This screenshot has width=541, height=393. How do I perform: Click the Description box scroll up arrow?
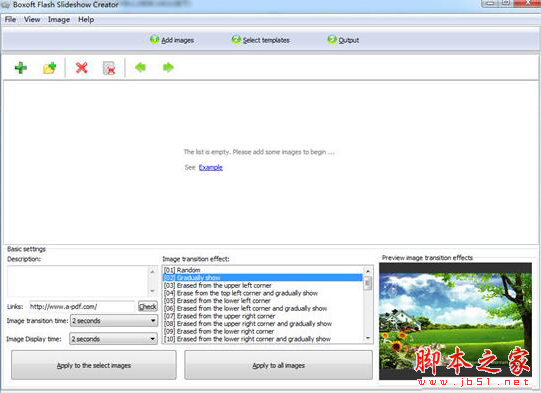(153, 272)
